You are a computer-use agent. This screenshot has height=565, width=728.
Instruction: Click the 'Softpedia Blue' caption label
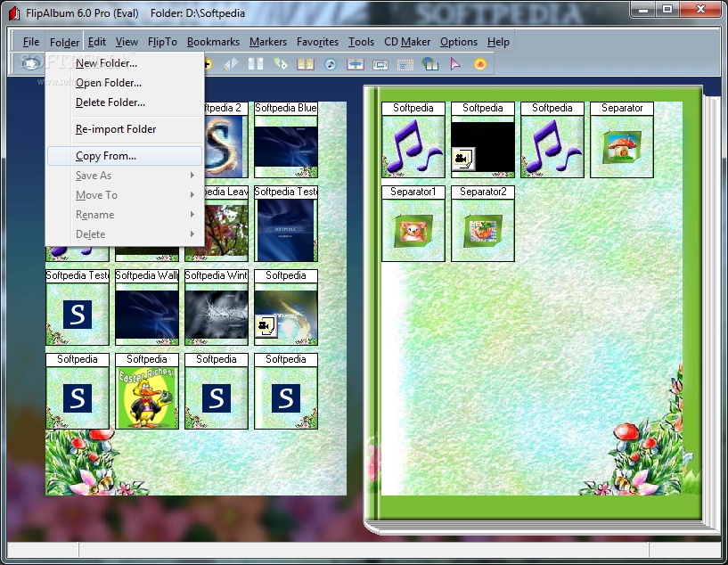pyautogui.click(x=286, y=108)
